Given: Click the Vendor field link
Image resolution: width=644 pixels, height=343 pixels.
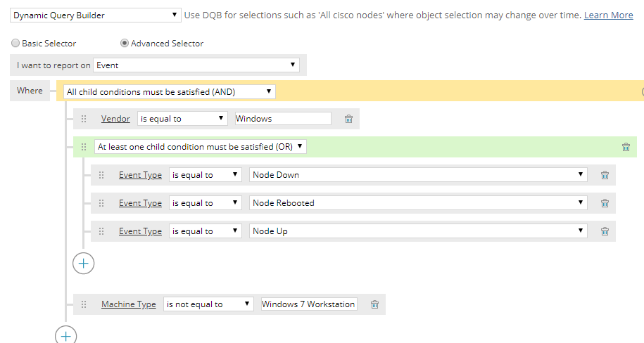Looking at the screenshot, I should [115, 119].
